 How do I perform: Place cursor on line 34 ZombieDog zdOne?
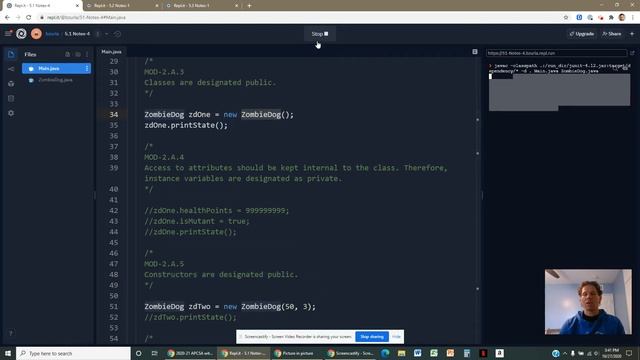point(219,115)
